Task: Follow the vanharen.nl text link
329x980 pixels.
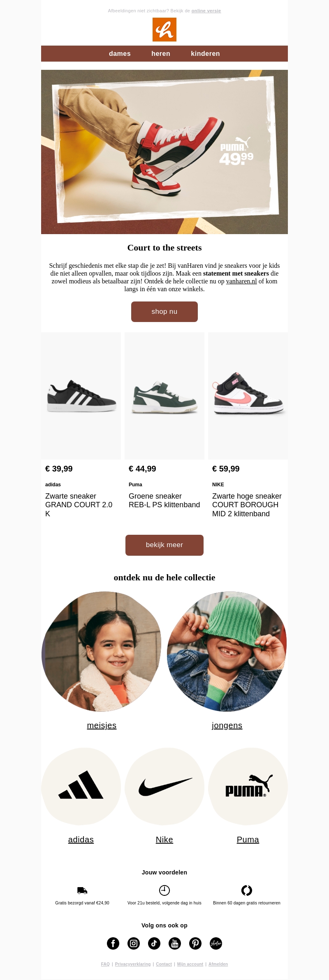Action: click(x=241, y=281)
